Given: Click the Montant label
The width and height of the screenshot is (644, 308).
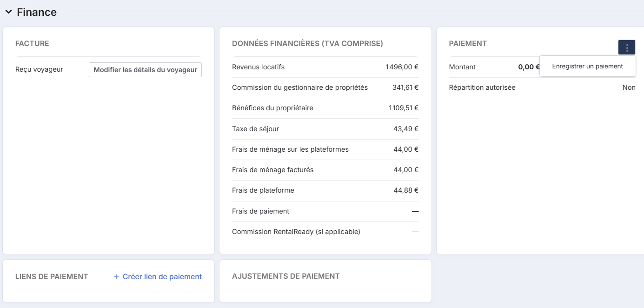Looking at the screenshot, I should (x=462, y=67).
